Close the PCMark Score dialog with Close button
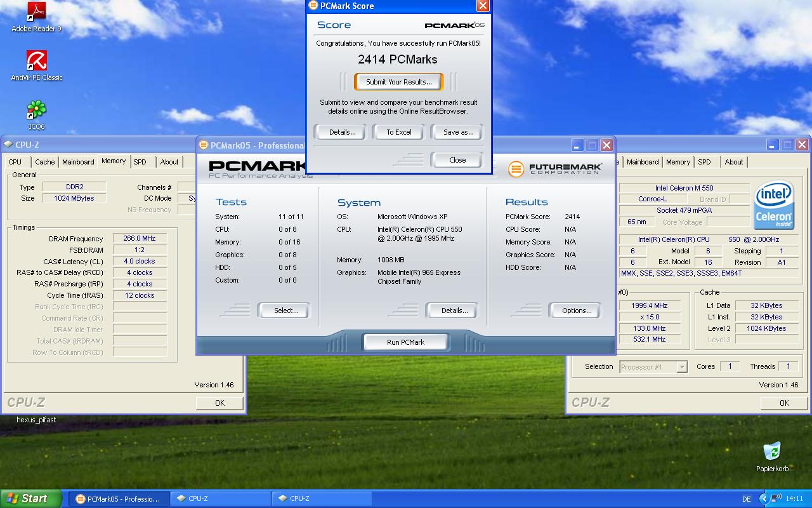The width and height of the screenshot is (812, 508). (x=457, y=160)
